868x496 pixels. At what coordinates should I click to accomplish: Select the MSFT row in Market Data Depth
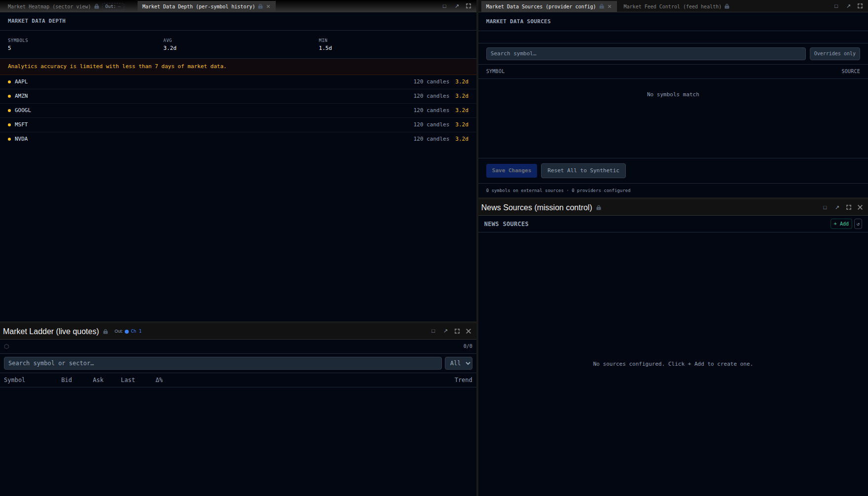pos(238,125)
